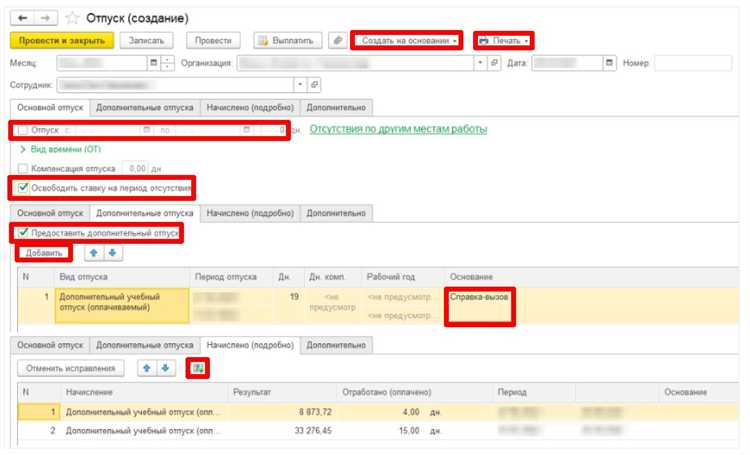Switch to Дополнительно tab in top tab row
The height and width of the screenshot is (455, 750).
click(336, 108)
